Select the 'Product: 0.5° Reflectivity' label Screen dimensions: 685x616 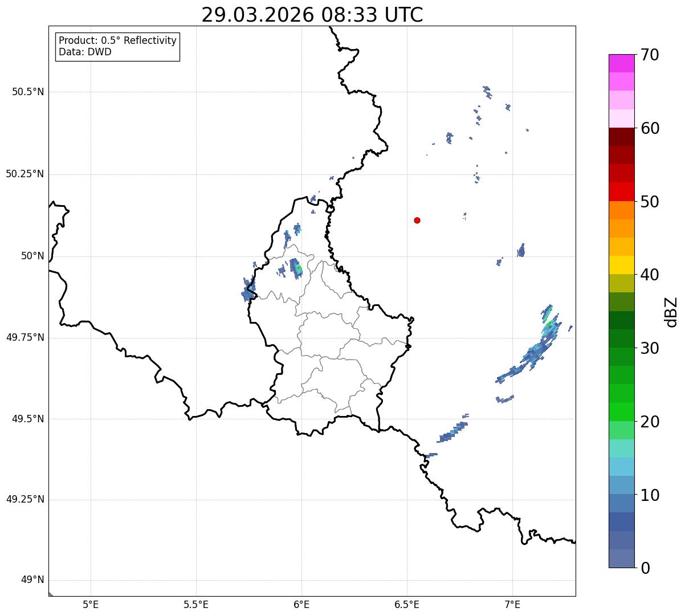117,40
